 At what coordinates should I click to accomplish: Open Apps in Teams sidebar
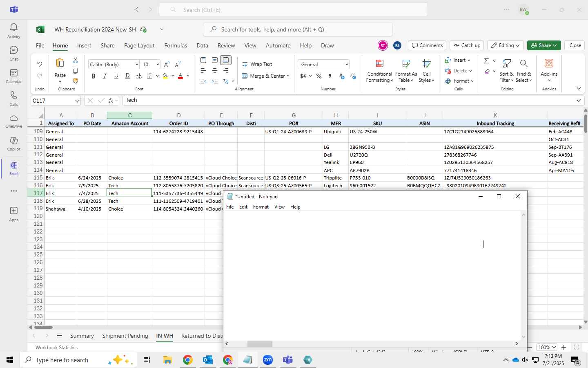[x=13, y=214]
